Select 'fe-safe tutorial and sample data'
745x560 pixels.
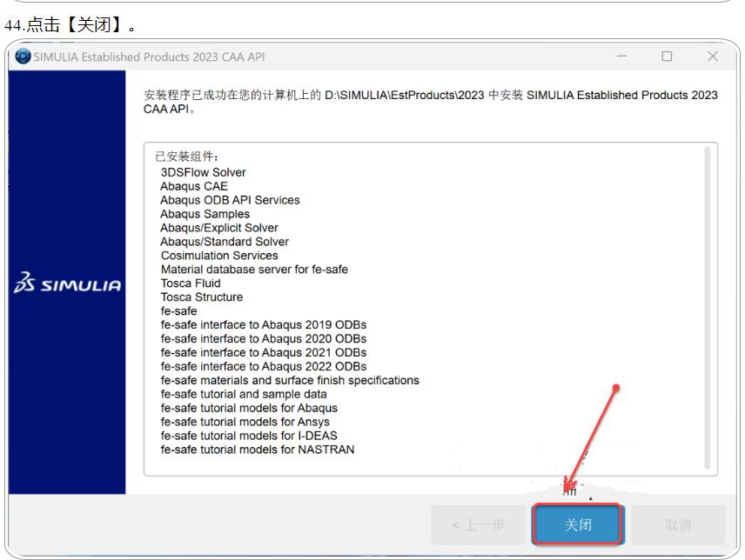[x=244, y=394]
